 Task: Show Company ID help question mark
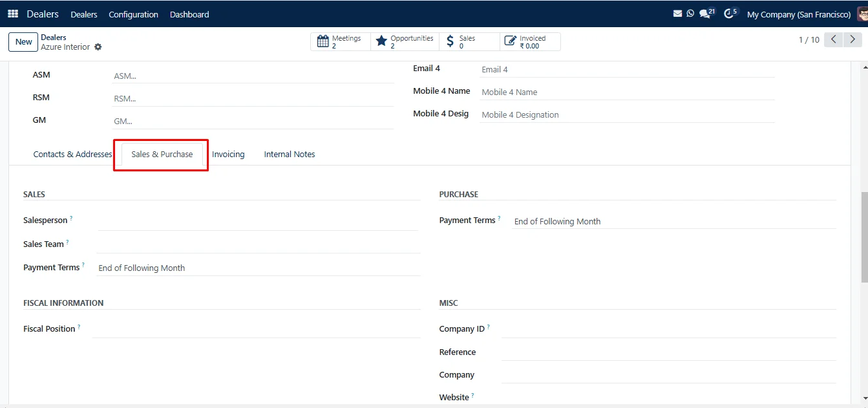[488, 327]
